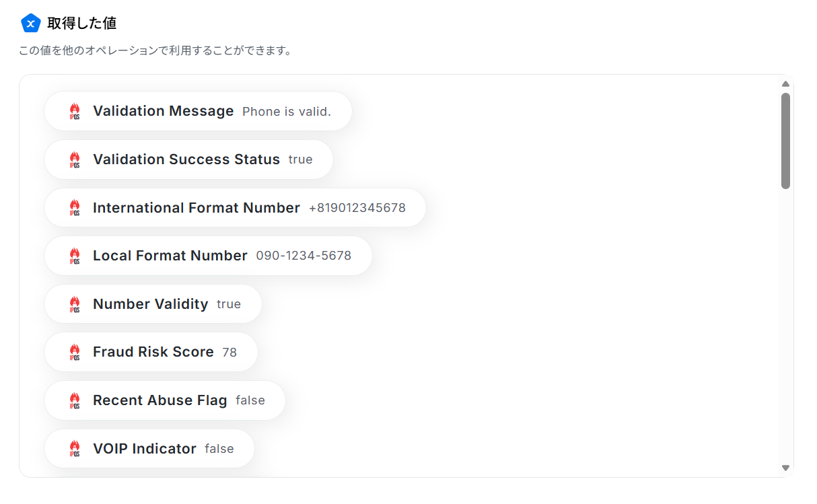Select the Number Validity true value
The height and width of the screenshot is (504, 817).
coord(228,304)
